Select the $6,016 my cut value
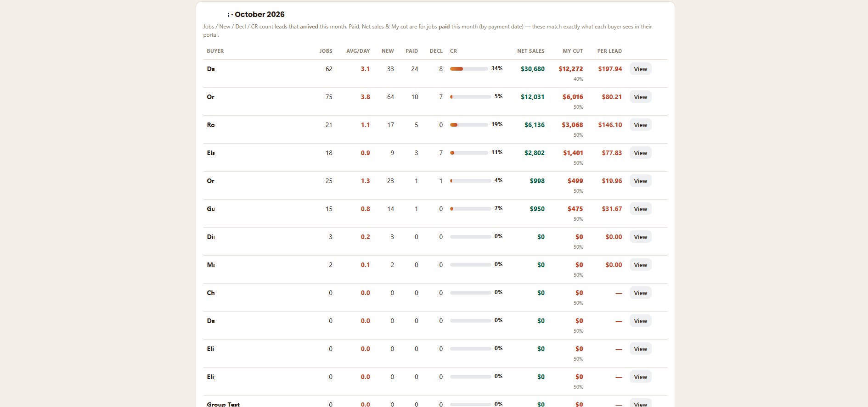The image size is (868, 407). point(573,97)
